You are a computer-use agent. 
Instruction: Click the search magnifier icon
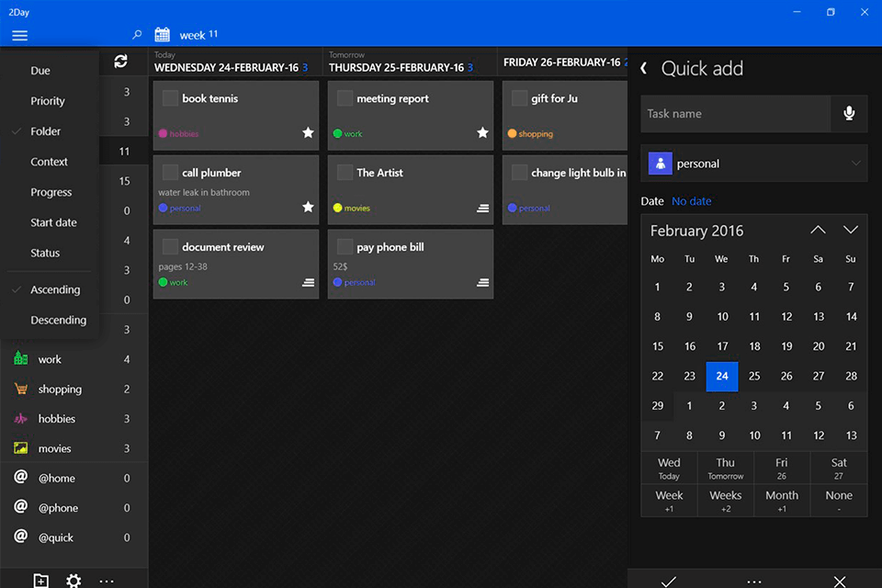(x=137, y=35)
